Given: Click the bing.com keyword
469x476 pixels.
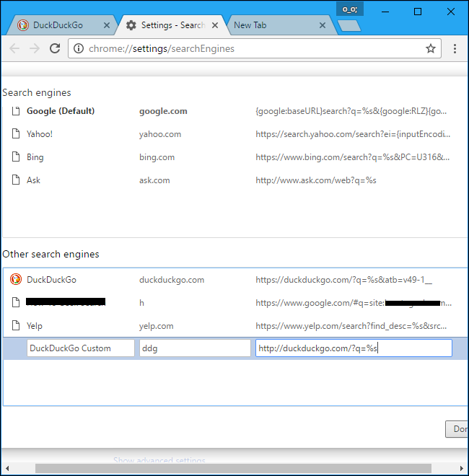Looking at the screenshot, I should click(157, 157).
